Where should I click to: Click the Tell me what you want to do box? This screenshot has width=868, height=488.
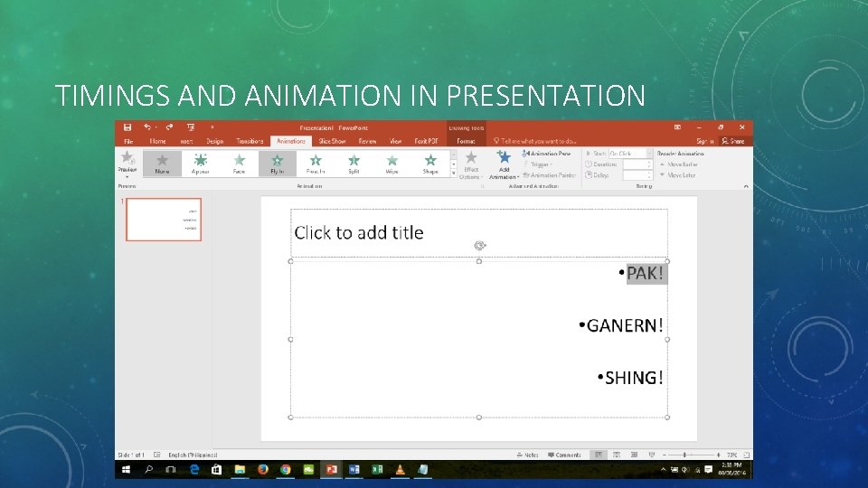pyautogui.click(x=534, y=142)
